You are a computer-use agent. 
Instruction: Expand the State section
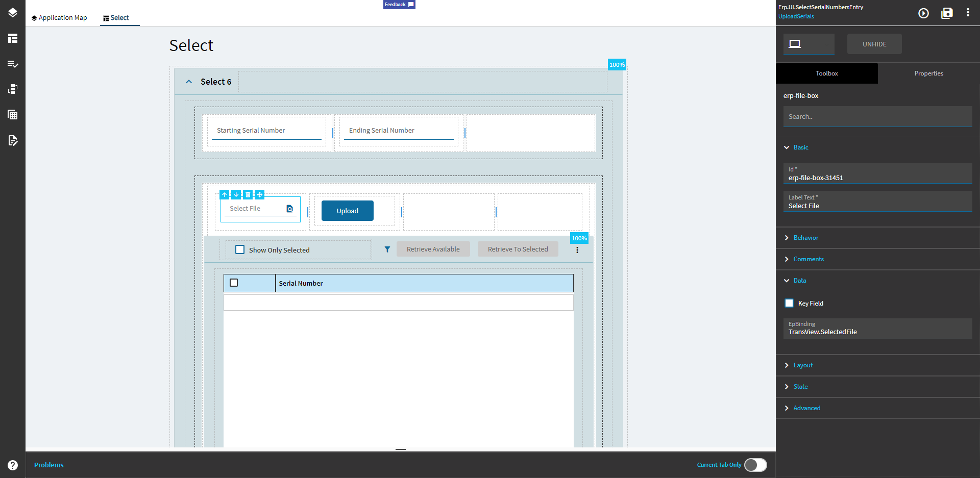pos(787,387)
